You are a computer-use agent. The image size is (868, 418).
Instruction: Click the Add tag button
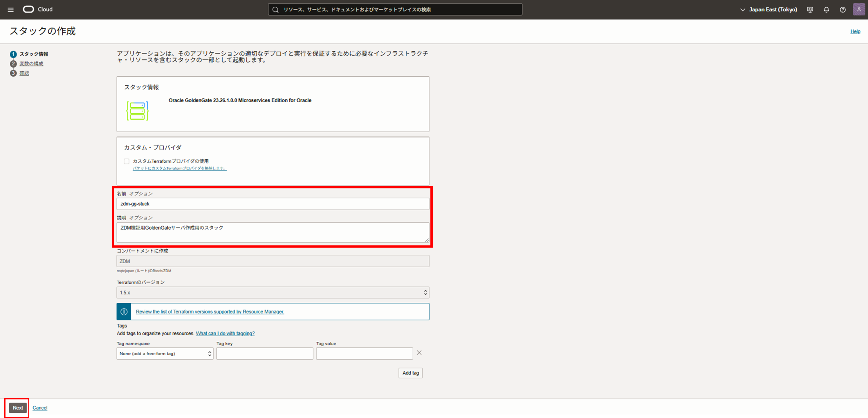tap(410, 373)
